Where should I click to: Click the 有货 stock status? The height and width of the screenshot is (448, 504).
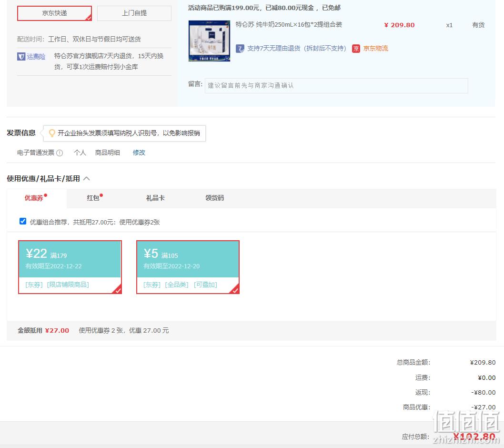point(478,25)
